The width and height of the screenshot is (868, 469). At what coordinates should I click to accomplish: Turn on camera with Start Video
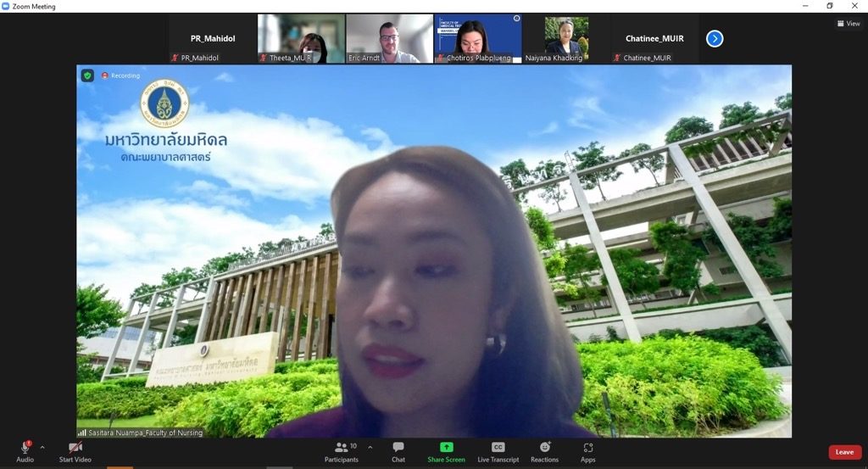(x=75, y=448)
